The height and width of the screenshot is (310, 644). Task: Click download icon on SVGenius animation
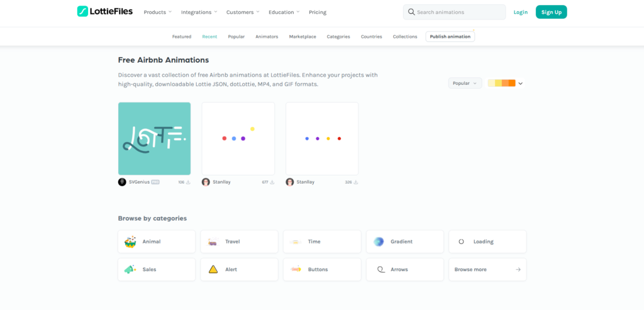click(188, 182)
